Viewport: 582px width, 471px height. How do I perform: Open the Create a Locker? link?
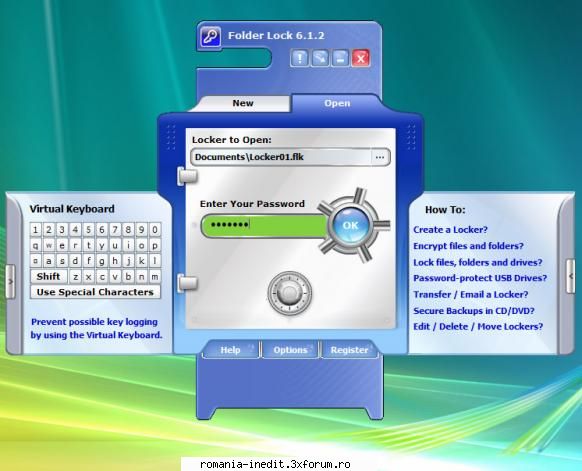click(x=450, y=230)
